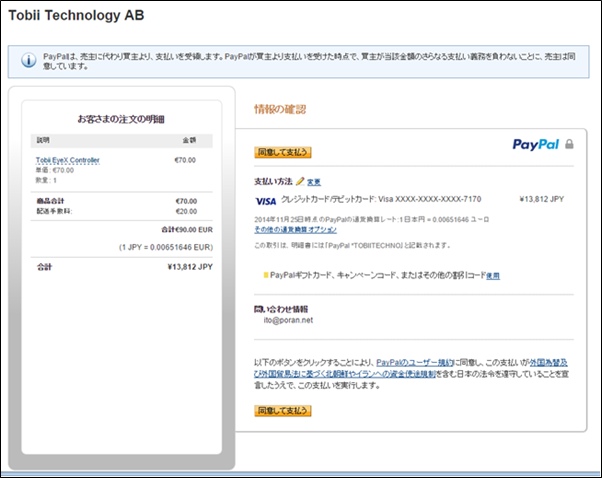This screenshot has height=478, width=602.
Task: Click the VISA card logo
Action: (x=266, y=201)
